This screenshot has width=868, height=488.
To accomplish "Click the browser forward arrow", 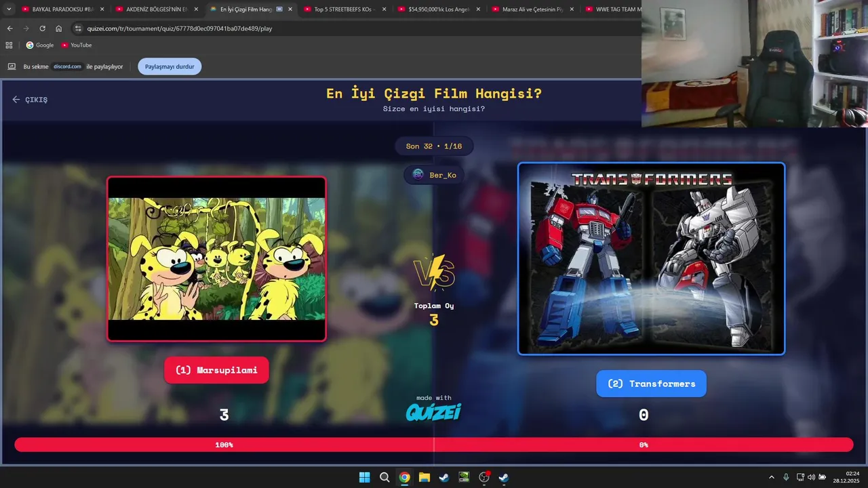I will [26, 28].
